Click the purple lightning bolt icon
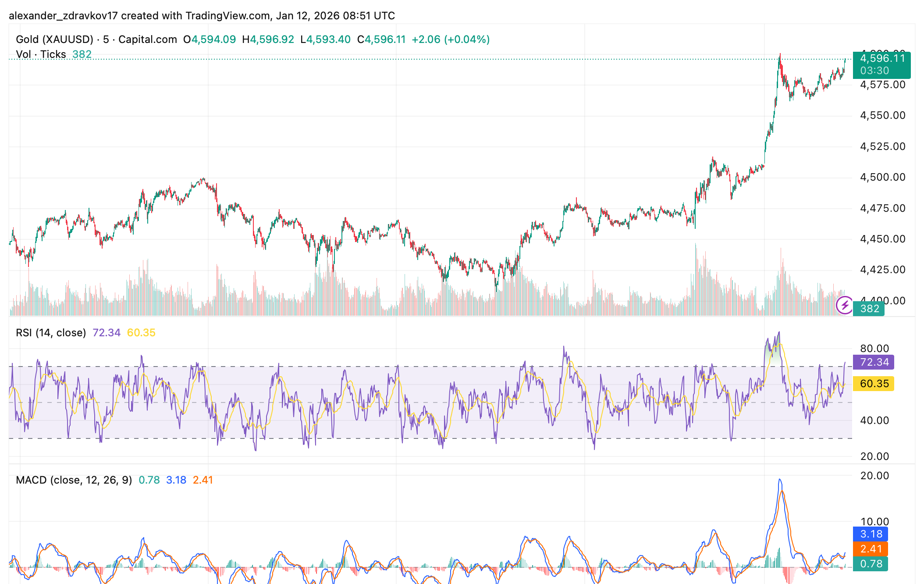The height and width of the screenshot is (584, 924). point(844,305)
